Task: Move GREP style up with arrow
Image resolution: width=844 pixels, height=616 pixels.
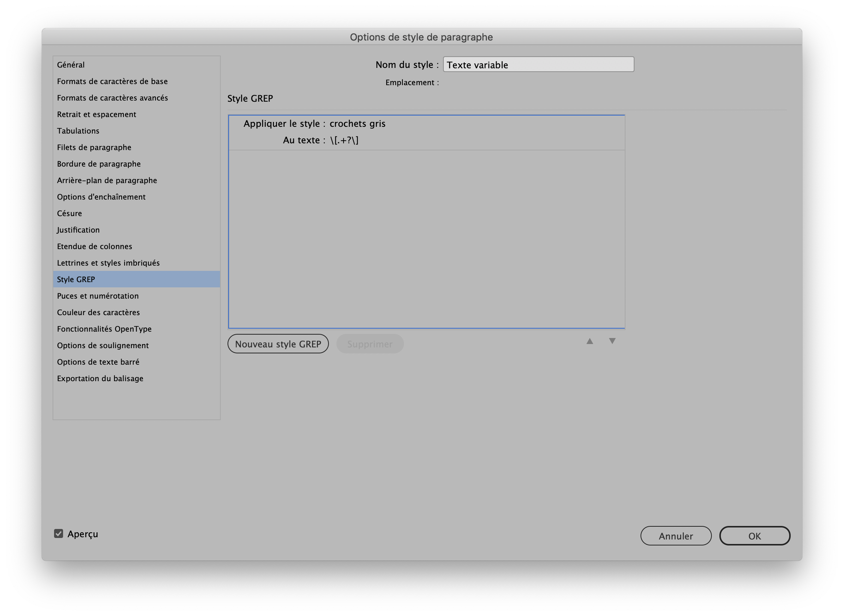Action: pos(590,341)
